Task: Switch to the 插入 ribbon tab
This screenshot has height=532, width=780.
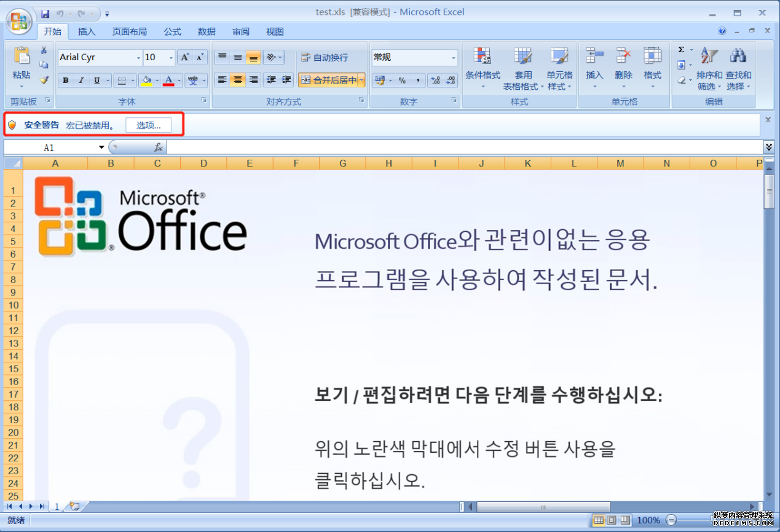Action: click(87, 31)
